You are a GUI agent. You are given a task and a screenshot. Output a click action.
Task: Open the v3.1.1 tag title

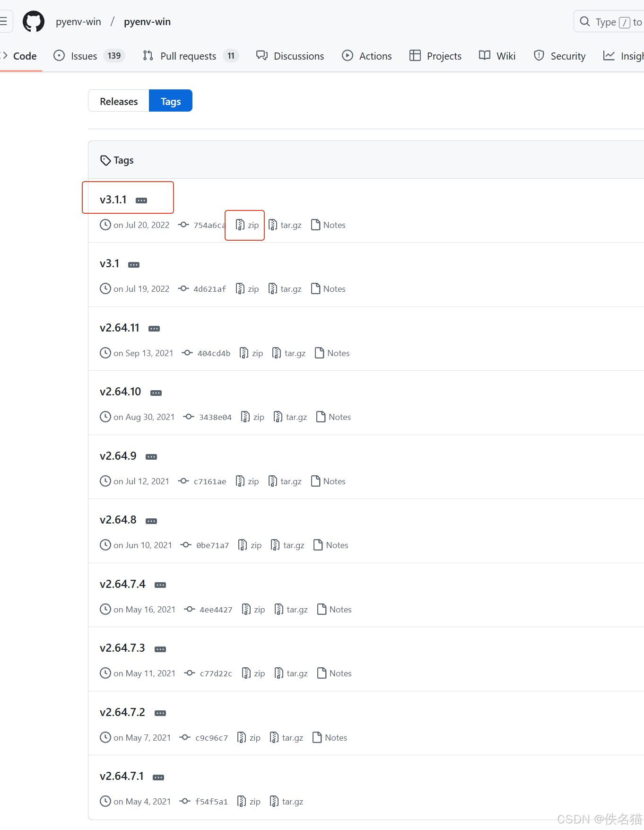(x=113, y=200)
